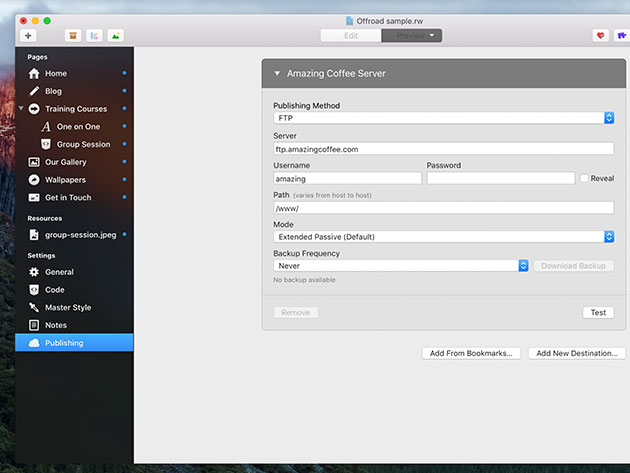Click the Offroad sample.rw document title icon
This screenshot has width=630, height=473.
click(350, 21)
